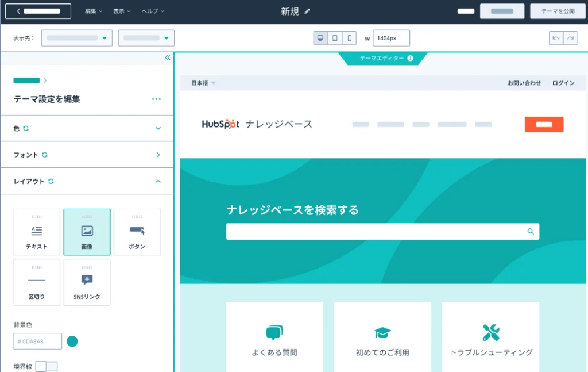Click the ナレッジベース heading text beside logo
Viewport: 588px width, 372px height.
pyautogui.click(x=278, y=124)
